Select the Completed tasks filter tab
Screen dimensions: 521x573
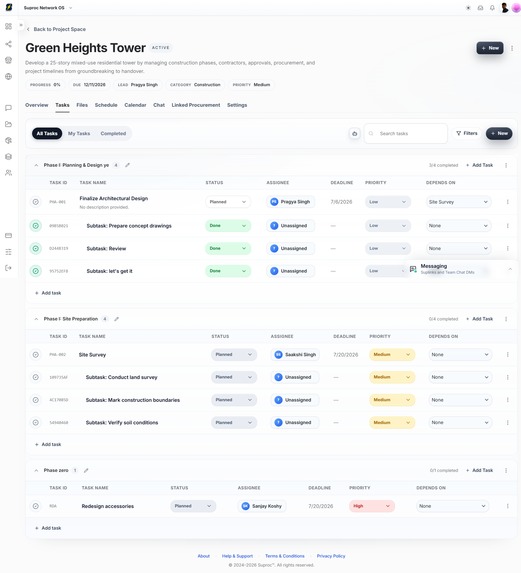113,133
